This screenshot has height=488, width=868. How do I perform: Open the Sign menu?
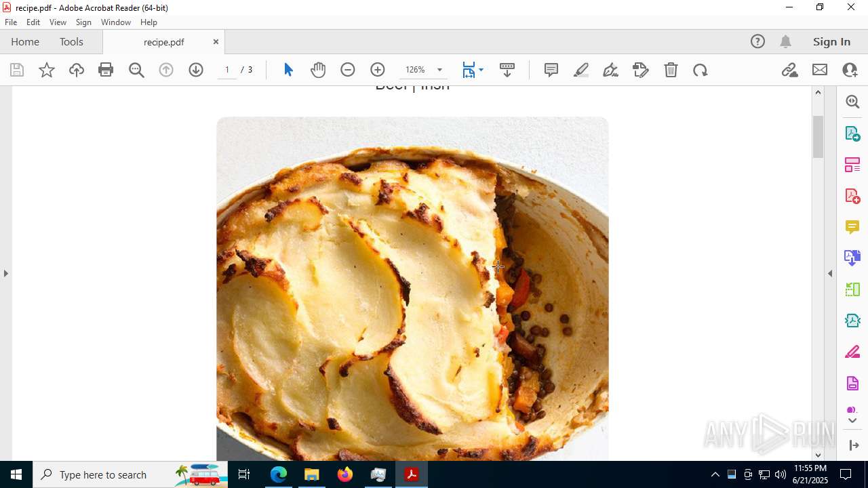(x=83, y=22)
